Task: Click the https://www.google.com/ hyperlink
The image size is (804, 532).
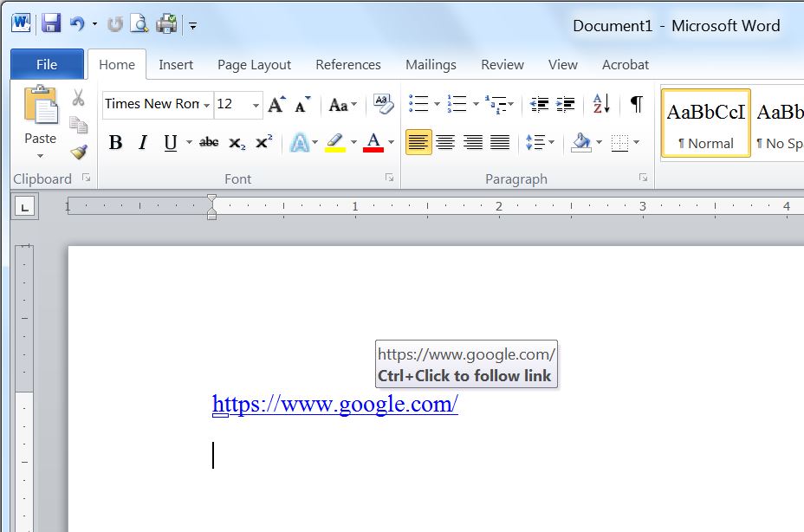Action: point(334,405)
